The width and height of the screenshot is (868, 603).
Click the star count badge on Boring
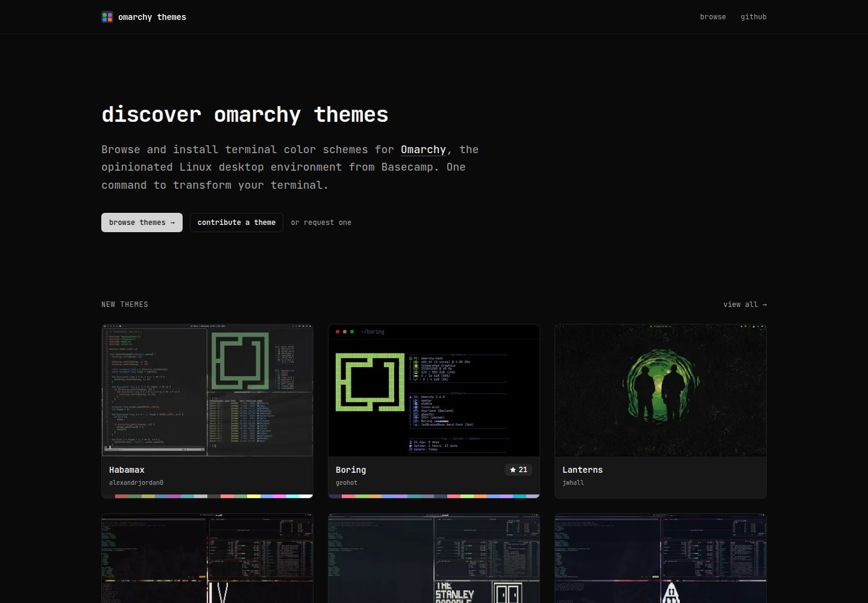coord(518,470)
